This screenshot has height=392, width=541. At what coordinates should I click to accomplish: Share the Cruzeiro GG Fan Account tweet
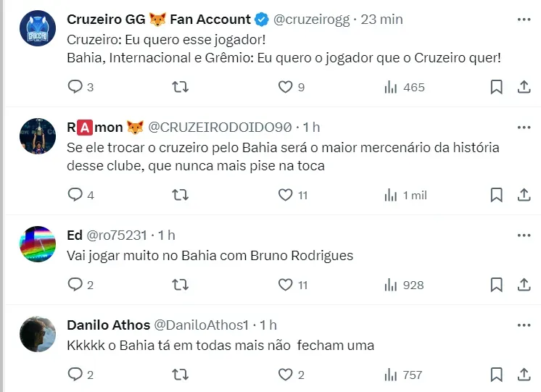pyautogui.click(x=524, y=88)
